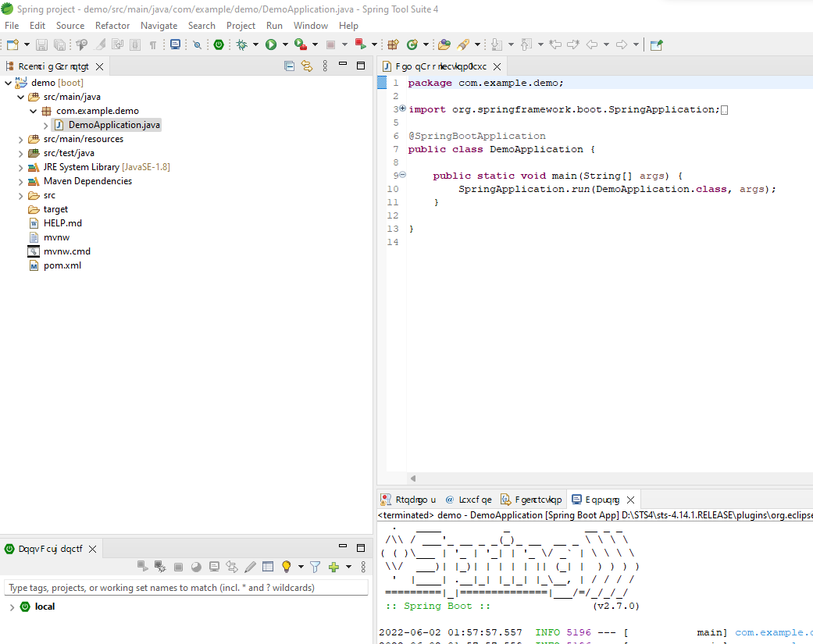Click the Relaunch red-square-with-play toolbar icon

tap(360, 44)
